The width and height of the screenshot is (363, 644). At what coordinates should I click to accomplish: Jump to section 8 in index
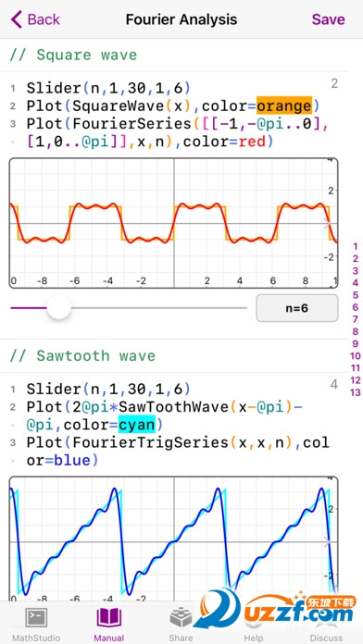[x=356, y=332]
